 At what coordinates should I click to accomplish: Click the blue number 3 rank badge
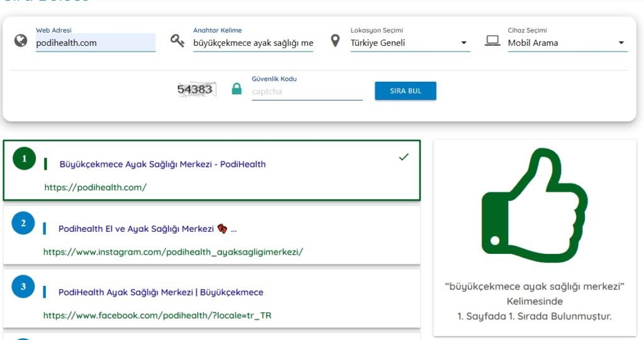coord(23,287)
